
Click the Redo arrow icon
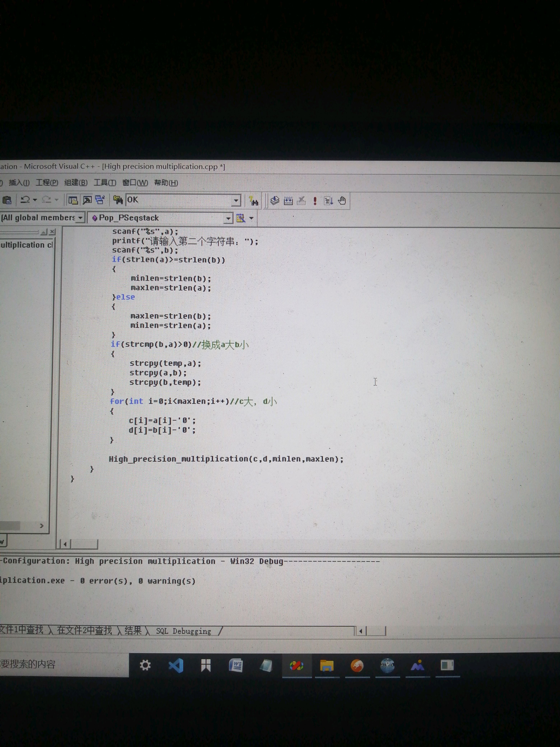[x=47, y=200]
